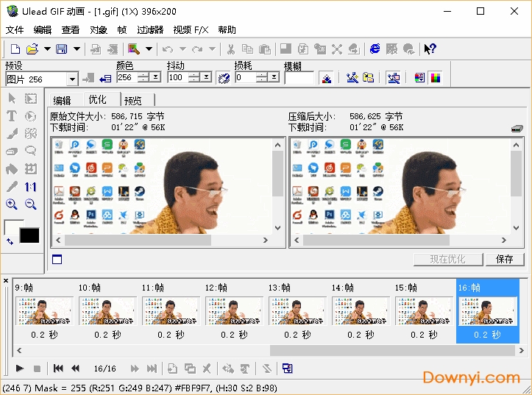Expand the arrow next to Open folder icon
Screen dimensions: 532x395
click(x=47, y=49)
